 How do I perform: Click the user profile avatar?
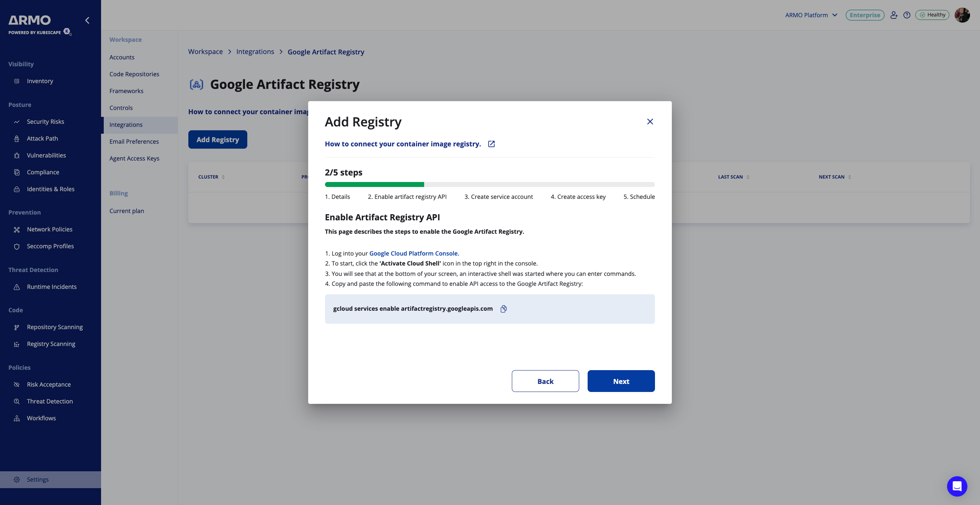pos(962,15)
